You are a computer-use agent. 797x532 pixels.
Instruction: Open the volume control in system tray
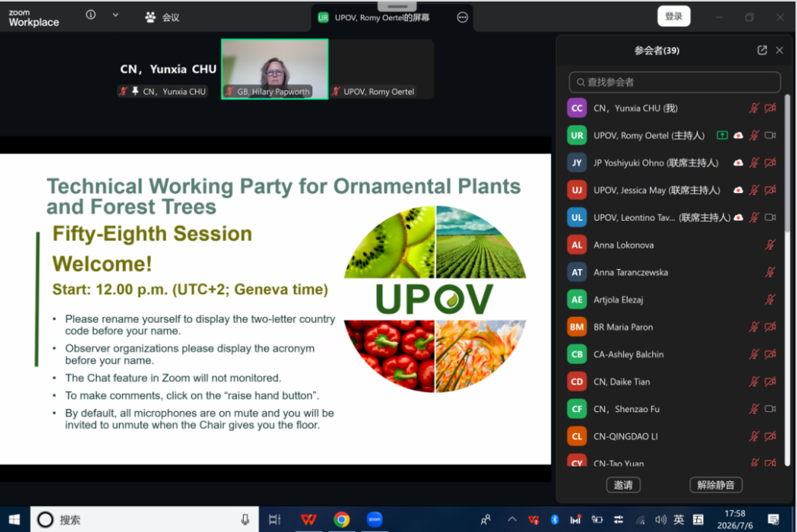[x=660, y=519]
